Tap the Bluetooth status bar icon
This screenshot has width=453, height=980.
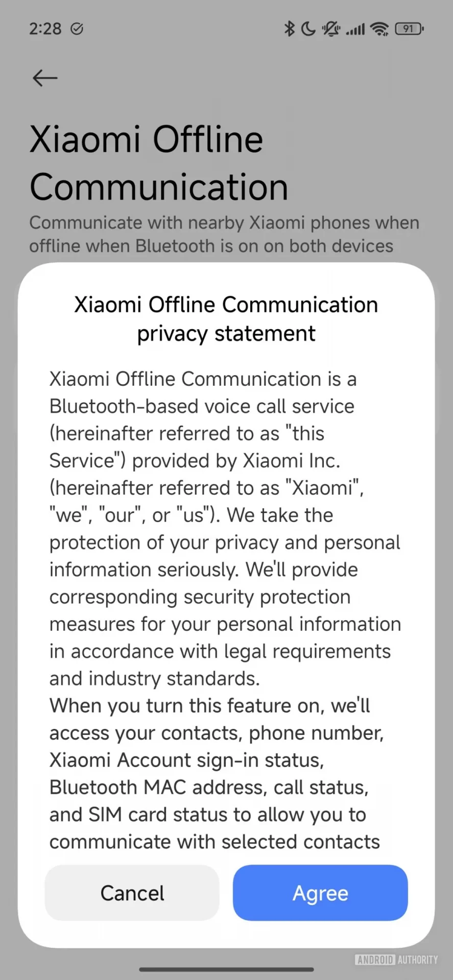(x=289, y=29)
